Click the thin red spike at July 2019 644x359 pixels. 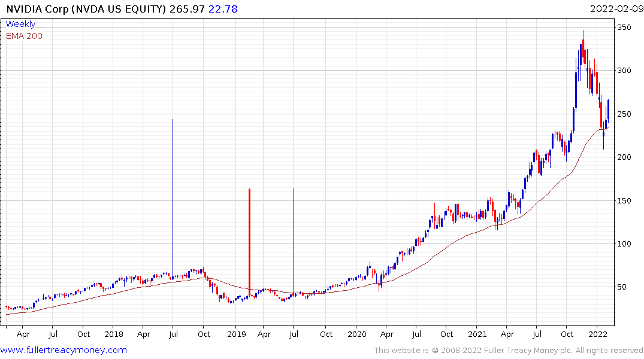click(294, 242)
